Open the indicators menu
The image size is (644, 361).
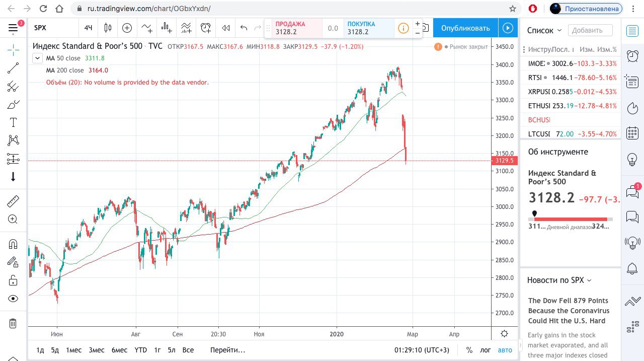[x=146, y=28]
